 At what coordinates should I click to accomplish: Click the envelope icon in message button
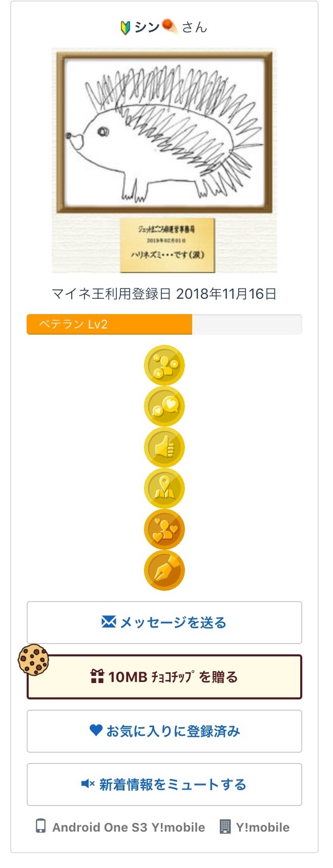(109, 622)
